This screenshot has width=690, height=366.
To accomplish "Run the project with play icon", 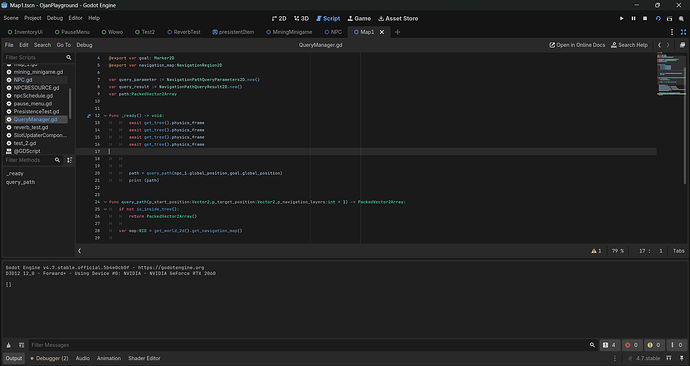I will (x=621, y=18).
